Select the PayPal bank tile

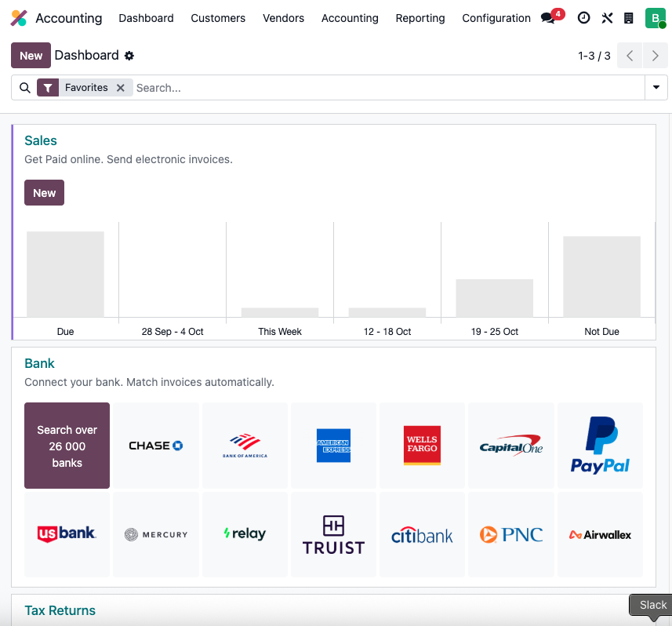(600, 446)
